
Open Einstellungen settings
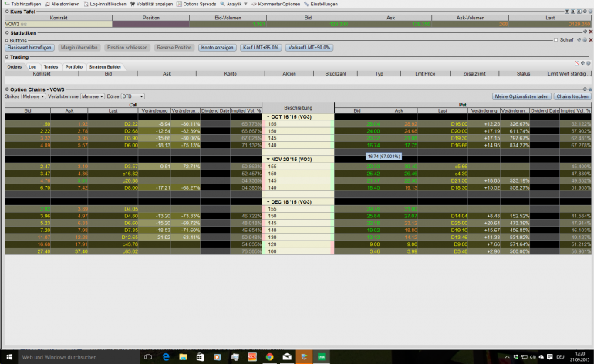tap(320, 4)
